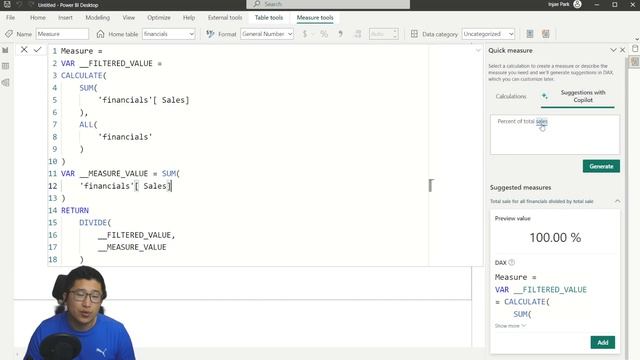Open Table view from the left sidebar
Viewport: 640px width, 360px height.
5,66
